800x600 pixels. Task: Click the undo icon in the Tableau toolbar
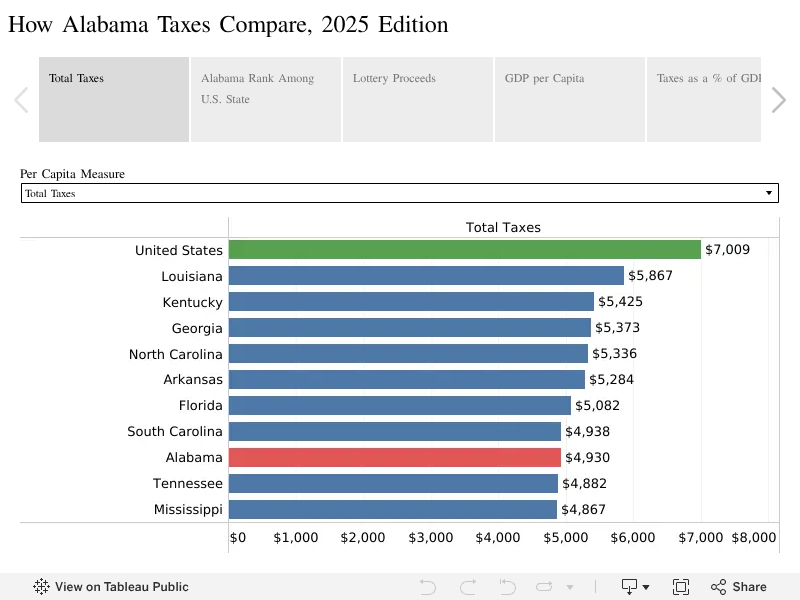[428, 587]
